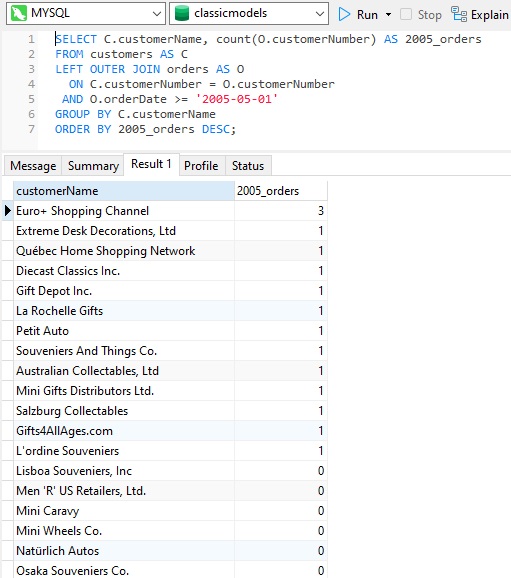Select the Gift Depot Inc. cell

(124, 291)
